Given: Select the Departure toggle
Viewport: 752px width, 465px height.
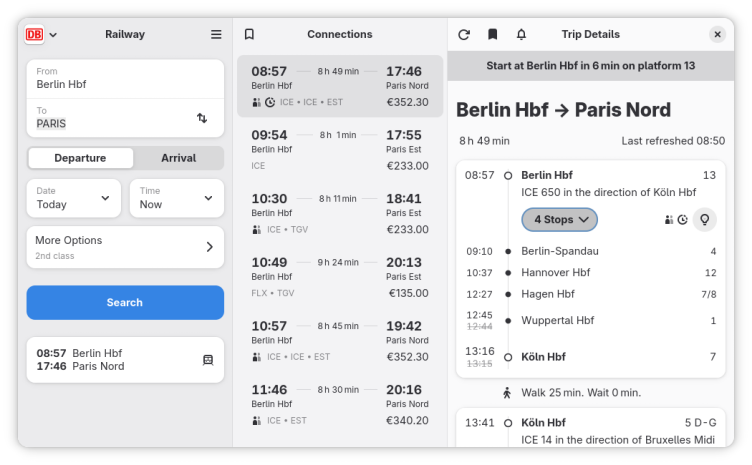Looking at the screenshot, I should (80, 158).
